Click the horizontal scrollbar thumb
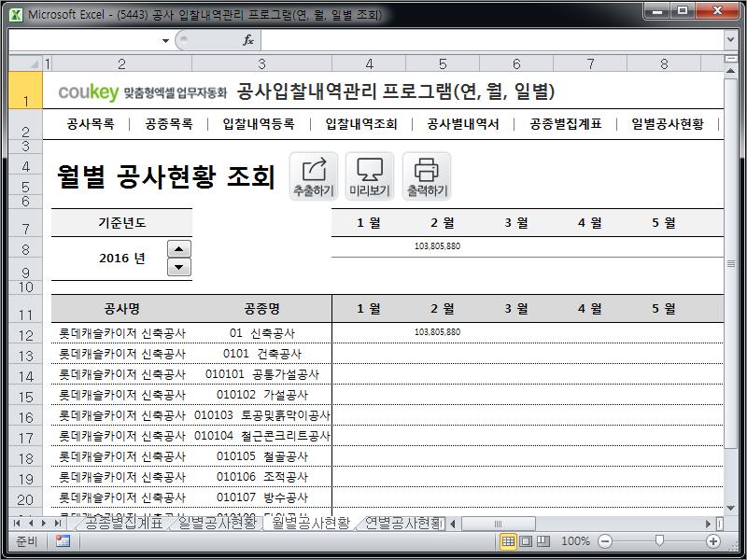Image resolution: width=747 pixels, height=560 pixels. (x=499, y=524)
